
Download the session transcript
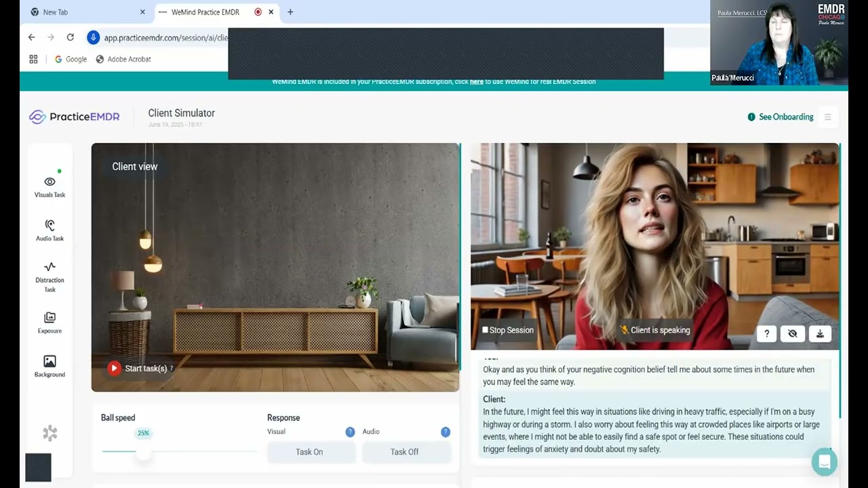coord(820,333)
